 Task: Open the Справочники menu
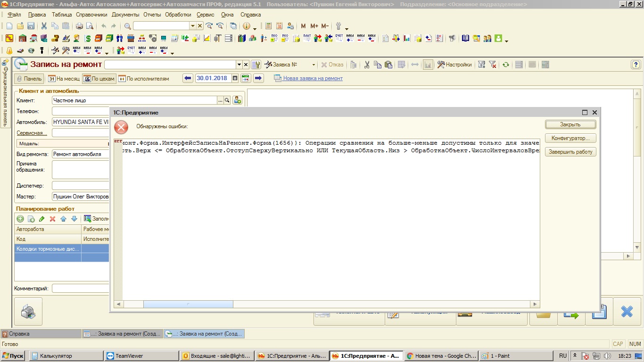point(91,15)
